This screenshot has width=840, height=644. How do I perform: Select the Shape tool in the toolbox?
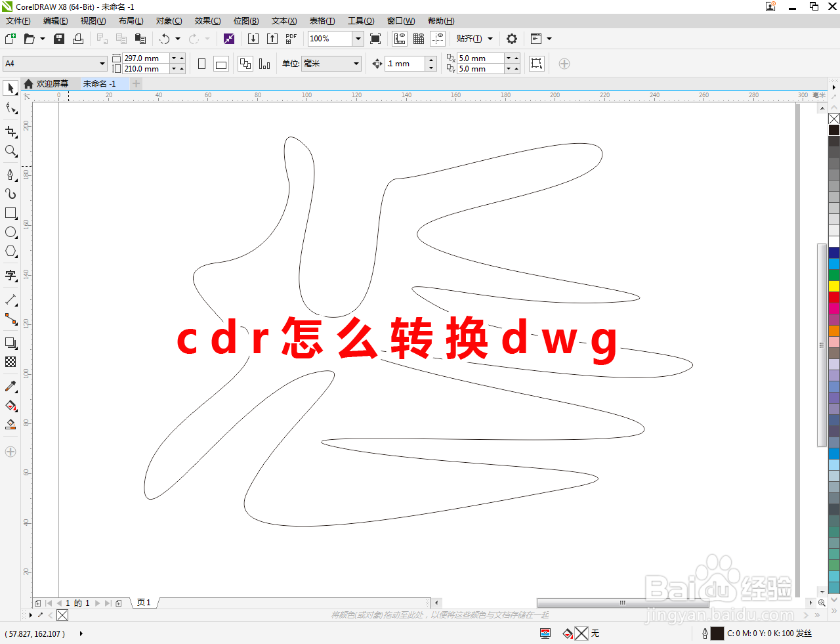tap(10, 108)
